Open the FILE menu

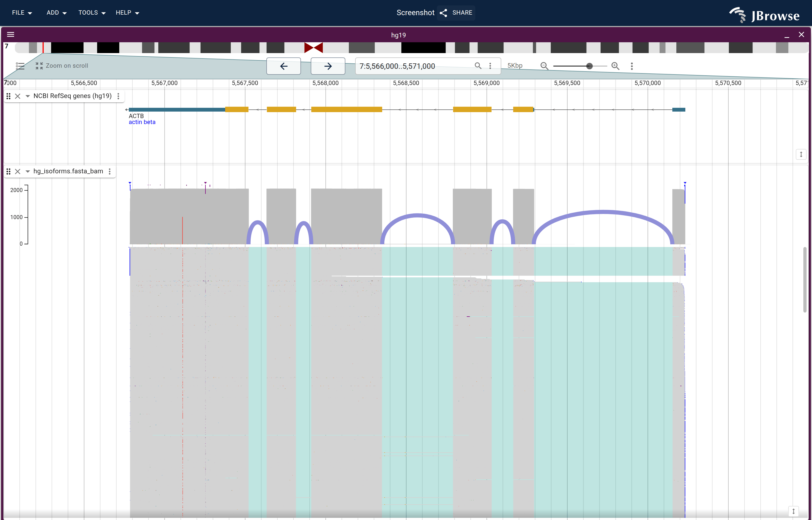pos(22,13)
